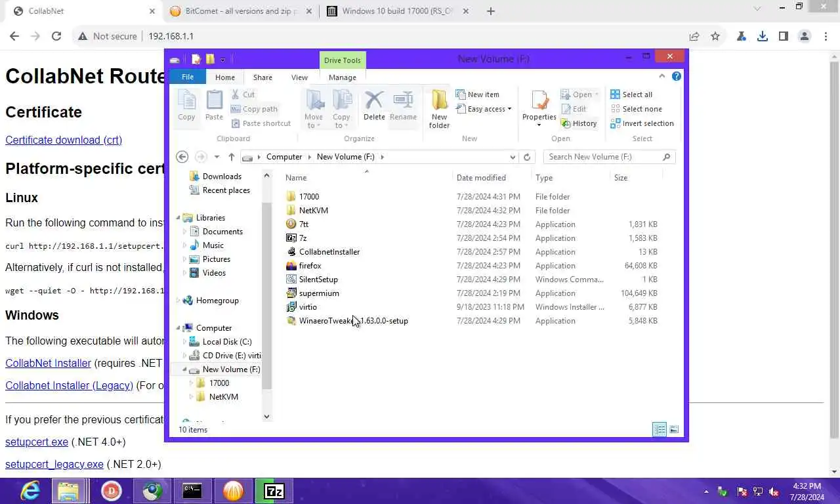
Task: Open Easy access dropdown
Action: (x=484, y=109)
